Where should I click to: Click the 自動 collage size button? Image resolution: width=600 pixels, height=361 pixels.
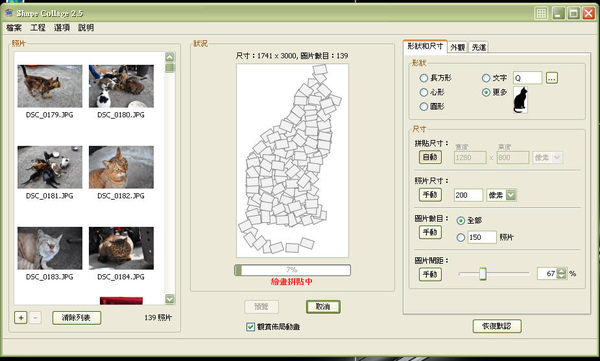click(x=430, y=157)
